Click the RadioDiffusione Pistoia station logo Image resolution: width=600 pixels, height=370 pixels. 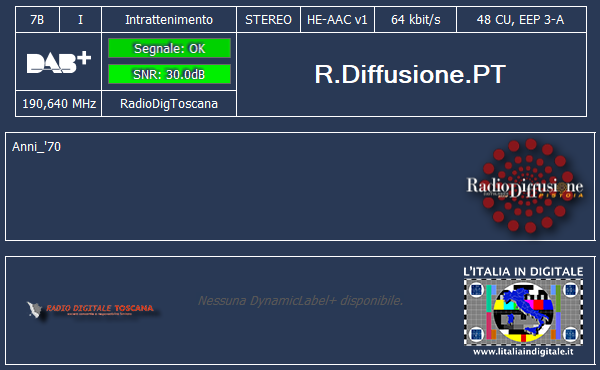525,186
